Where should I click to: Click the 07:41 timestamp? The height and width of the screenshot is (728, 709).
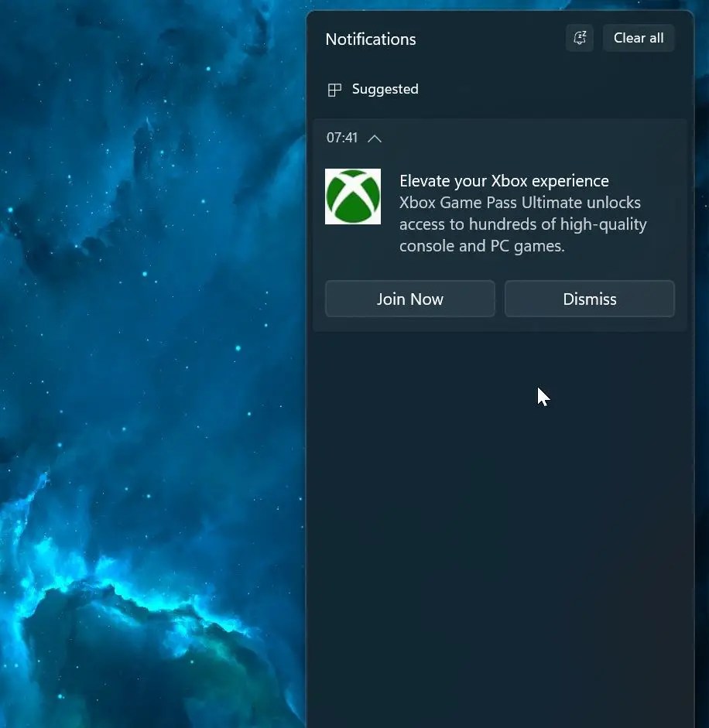pyautogui.click(x=342, y=138)
